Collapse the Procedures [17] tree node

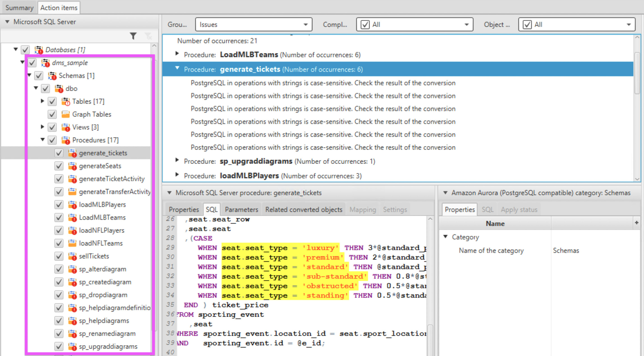pyautogui.click(x=42, y=140)
